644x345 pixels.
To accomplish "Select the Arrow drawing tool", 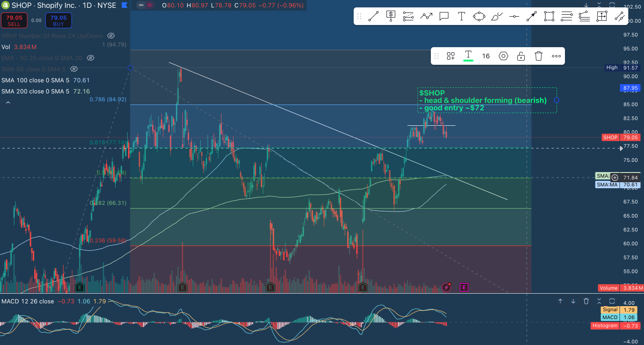I will coord(532,16).
